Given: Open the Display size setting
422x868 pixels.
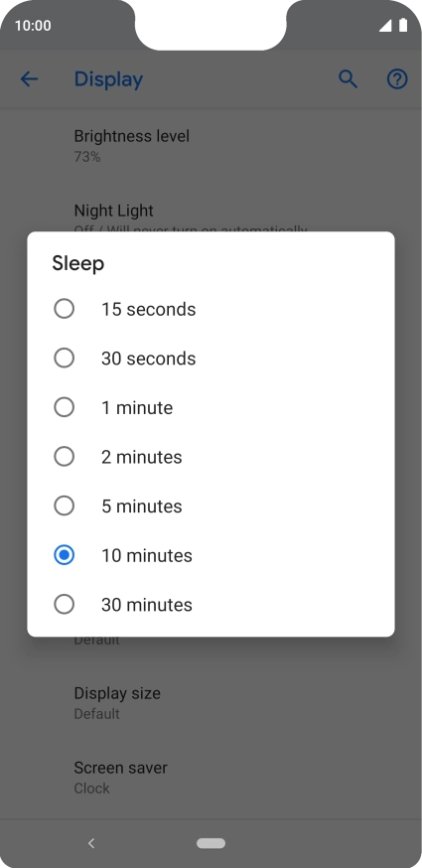Looking at the screenshot, I should (x=211, y=702).
